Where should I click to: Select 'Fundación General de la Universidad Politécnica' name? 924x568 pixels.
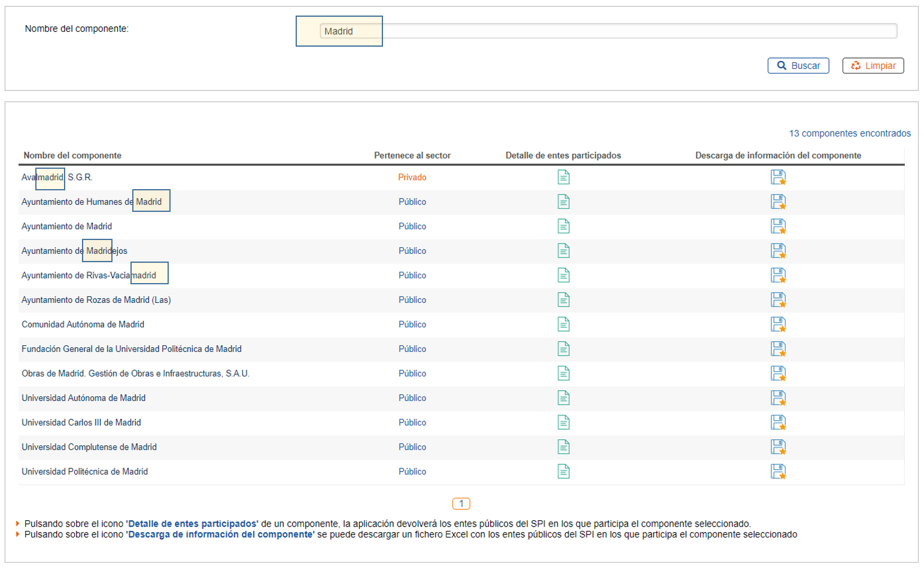(x=132, y=349)
